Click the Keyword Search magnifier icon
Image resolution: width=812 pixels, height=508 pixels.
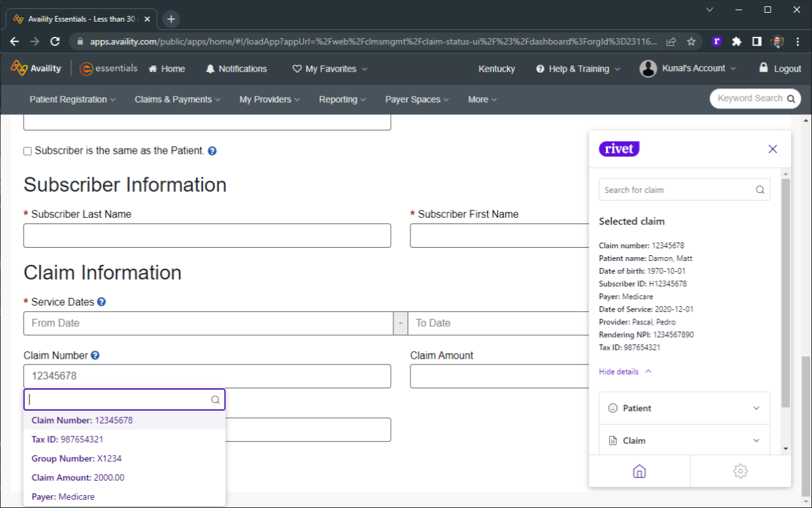pos(790,98)
